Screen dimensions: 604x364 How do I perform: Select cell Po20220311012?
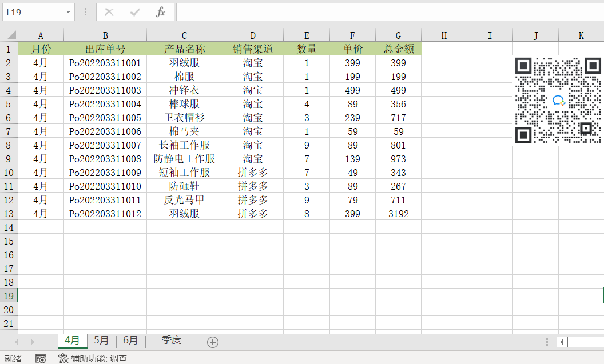(105, 214)
